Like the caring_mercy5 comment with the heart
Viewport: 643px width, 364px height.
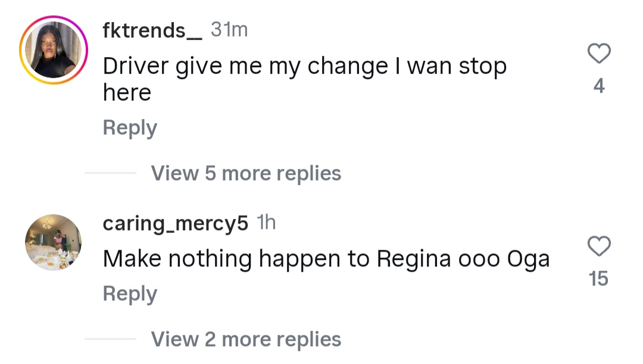tap(599, 246)
